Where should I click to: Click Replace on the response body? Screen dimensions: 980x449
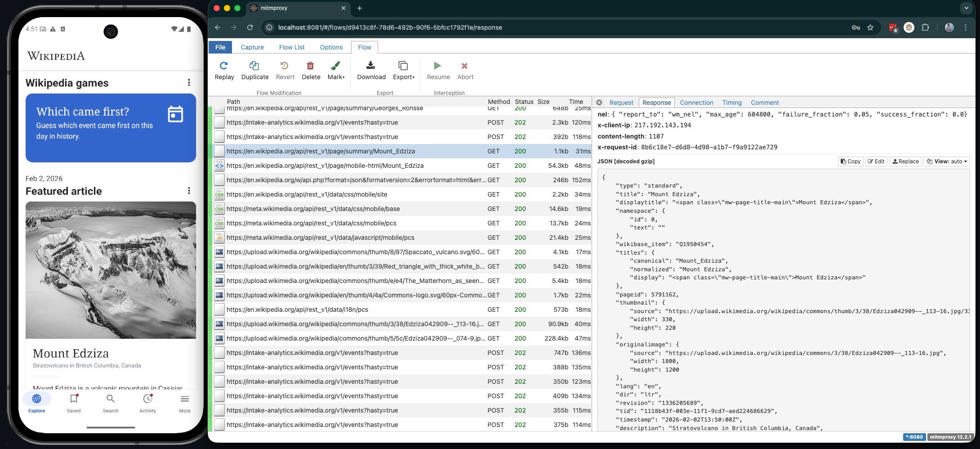coord(906,162)
